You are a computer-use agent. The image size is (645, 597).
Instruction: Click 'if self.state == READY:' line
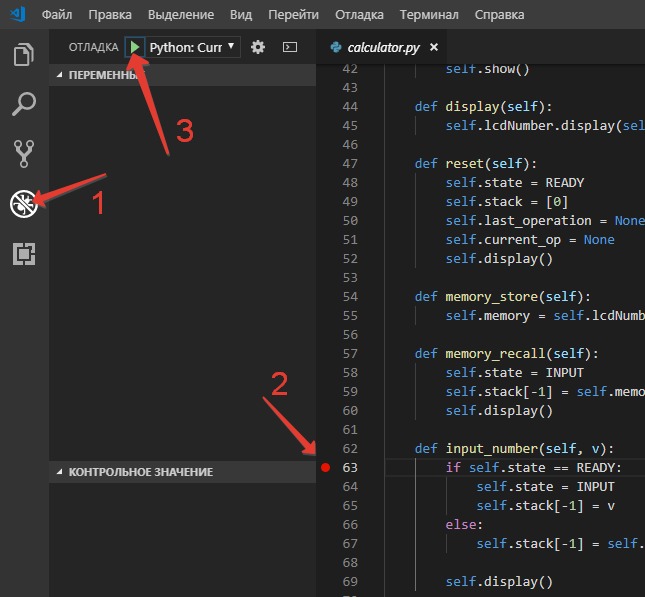[x=534, y=467]
